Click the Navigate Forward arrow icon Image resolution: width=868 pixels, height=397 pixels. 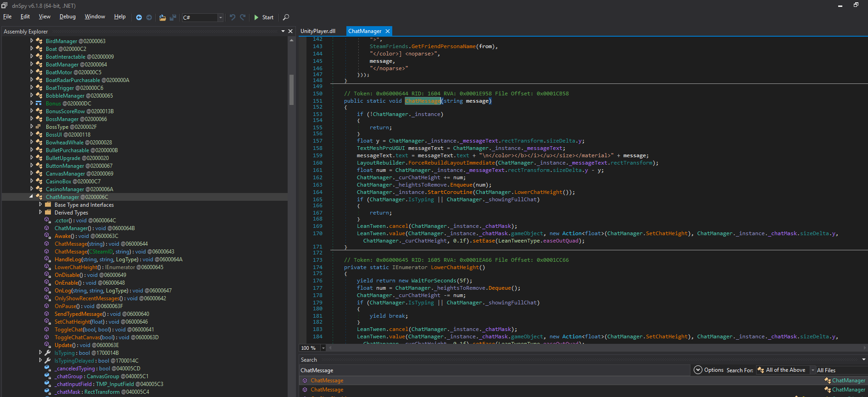point(149,17)
